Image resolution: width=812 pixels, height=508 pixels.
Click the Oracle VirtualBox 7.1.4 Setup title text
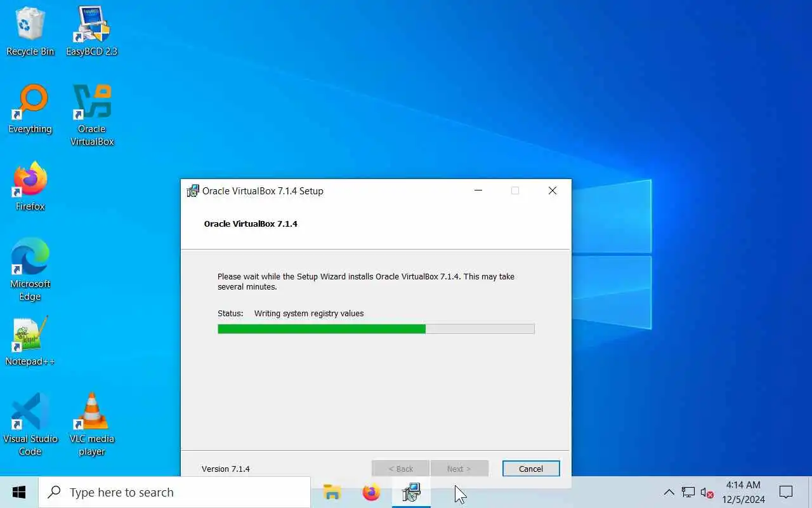263,190
